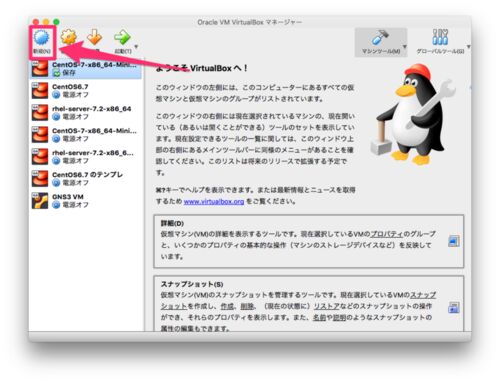Image resolution: width=500 pixels, height=383 pixels.
Task: Open Global Tools (グローバルツール) icon
Action: coord(440,37)
